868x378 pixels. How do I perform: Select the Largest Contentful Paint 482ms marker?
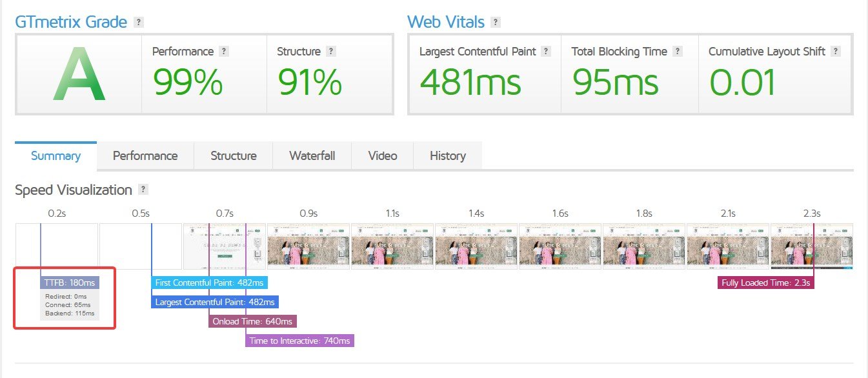215,302
